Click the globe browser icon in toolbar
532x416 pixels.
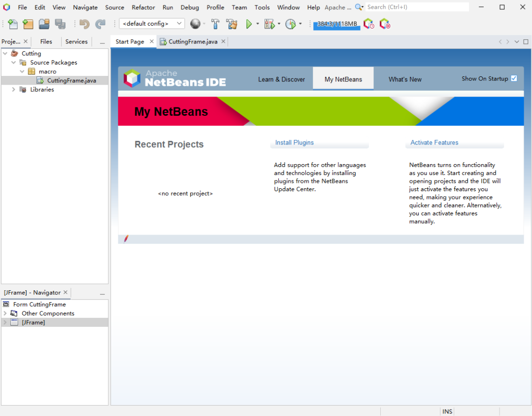(x=195, y=24)
